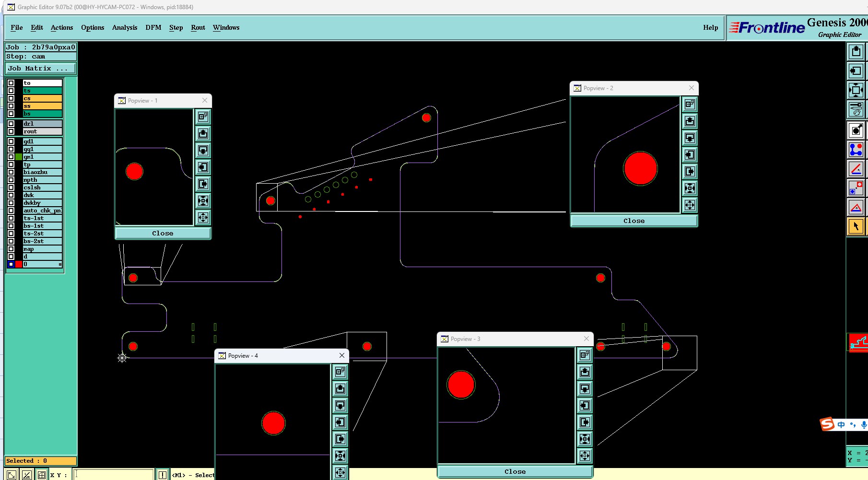Screen dimensions: 868x480
Task: Toggle display checkbox for layer 'cs'
Action: pos(11,98)
